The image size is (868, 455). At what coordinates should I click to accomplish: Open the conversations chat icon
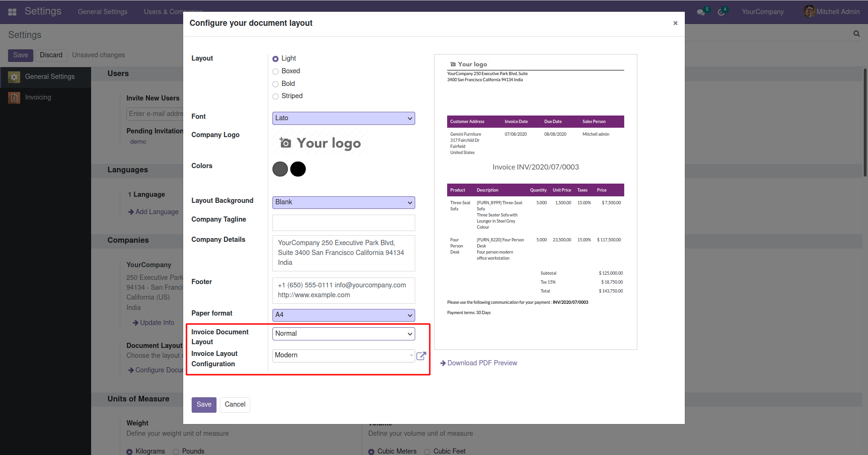[701, 12]
